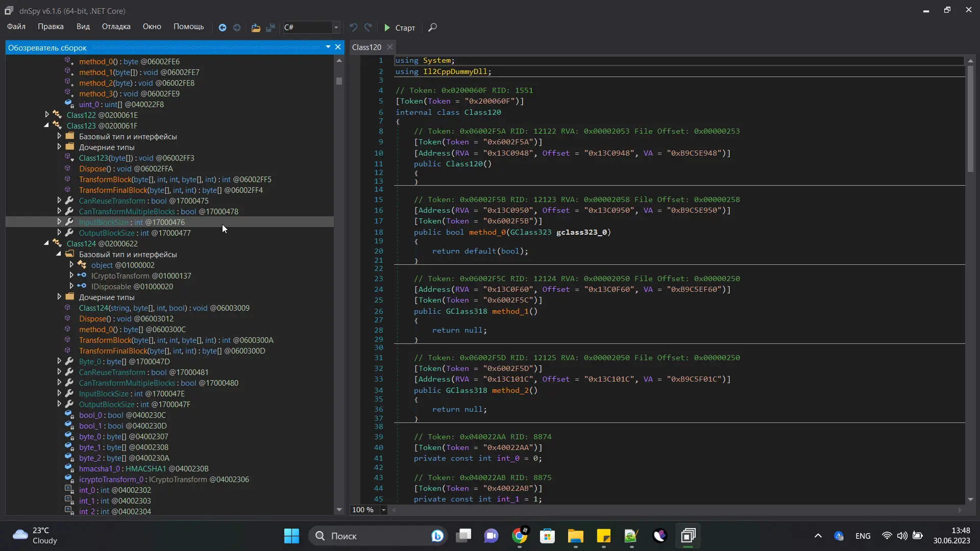Click the assembly explorer vertical scrollbar thumb
The image size is (980, 551).
pyautogui.click(x=339, y=81)
